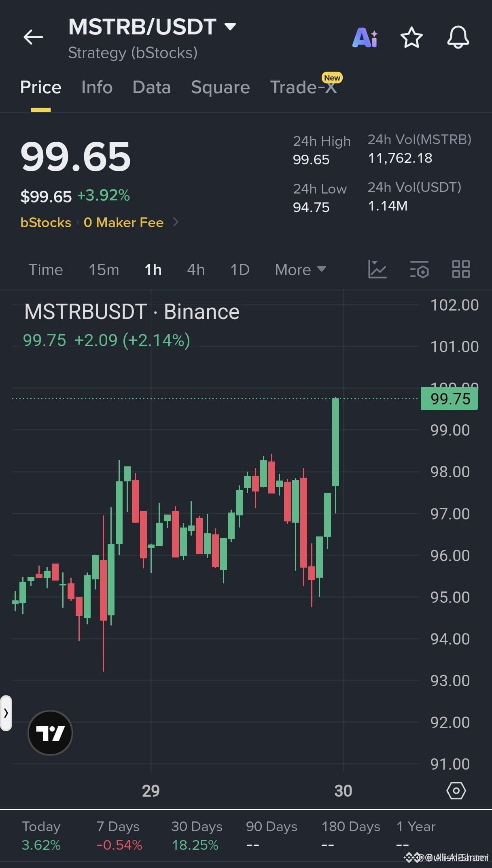Open chart axis settings hexagon icon
Image resolution: width=492 pixels, height=868 pixels.
click(x=456, y=790)
